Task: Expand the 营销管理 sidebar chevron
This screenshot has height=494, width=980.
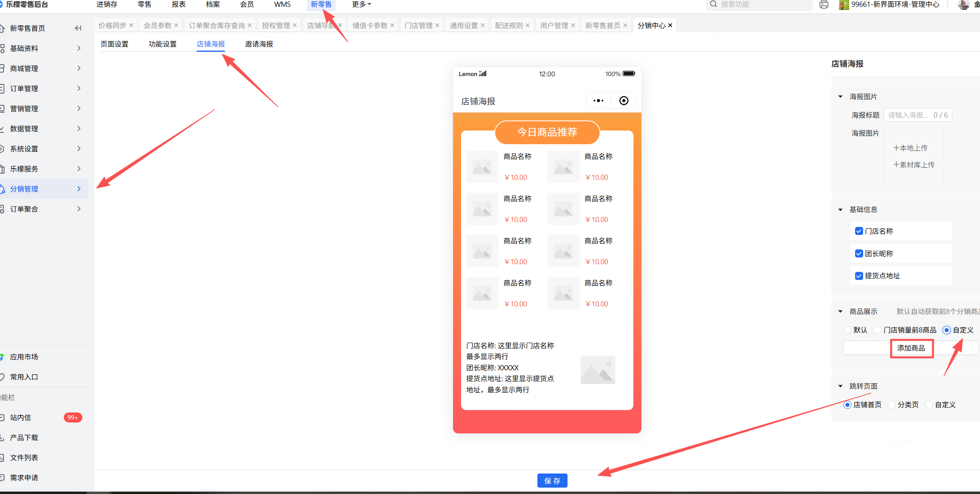Action: pos(79,108)
